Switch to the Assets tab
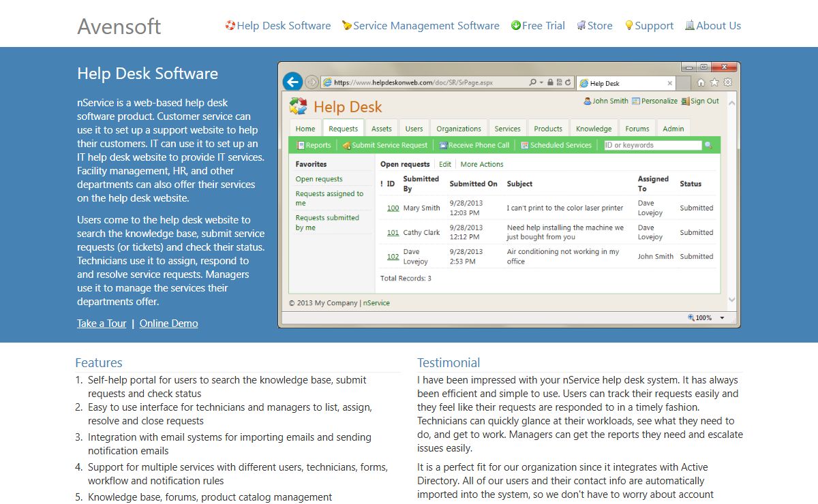Viewport: 818px width, 504px height. click(x=382, y=128)
